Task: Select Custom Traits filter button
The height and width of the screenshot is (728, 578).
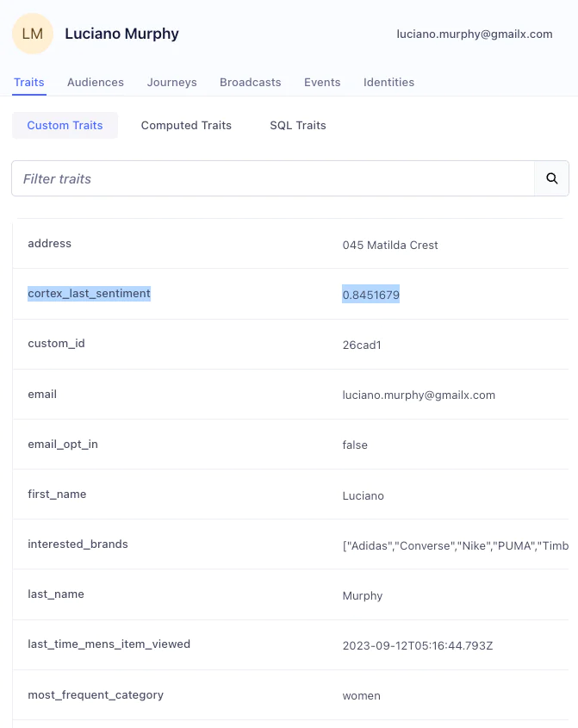Action: pyautogui.click(x=65, y=125)
